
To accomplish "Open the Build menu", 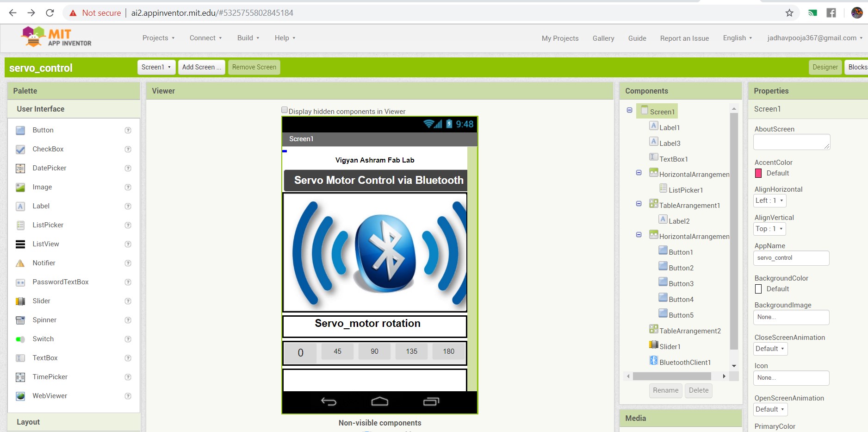I will [x=248, y=38].
